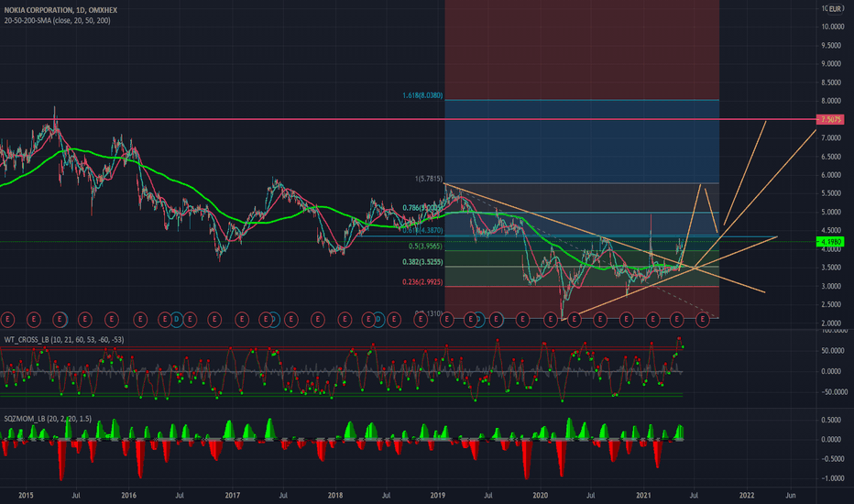Click the 6.0000 value on the price axis
Screen dimensions: 854x504
832,175
